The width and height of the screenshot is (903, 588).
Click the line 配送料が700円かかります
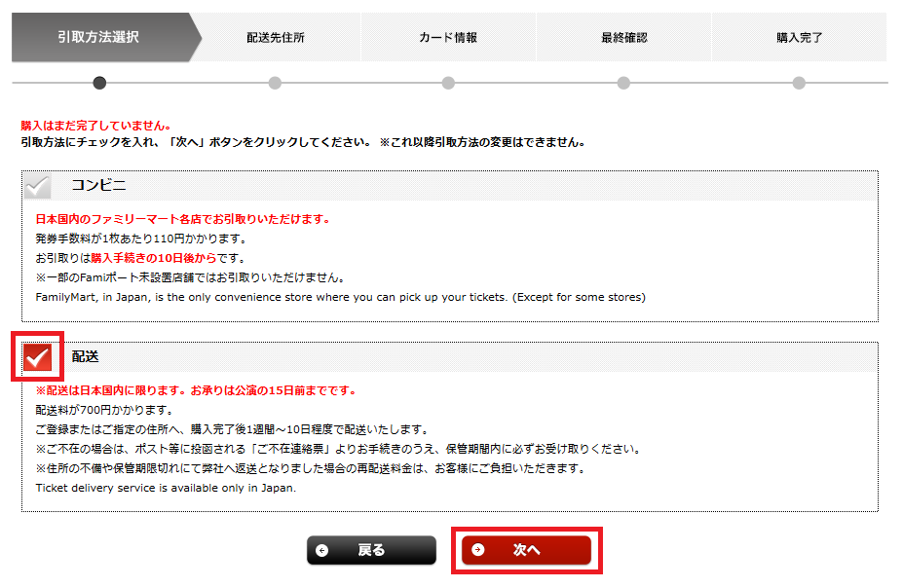[104, 410]
